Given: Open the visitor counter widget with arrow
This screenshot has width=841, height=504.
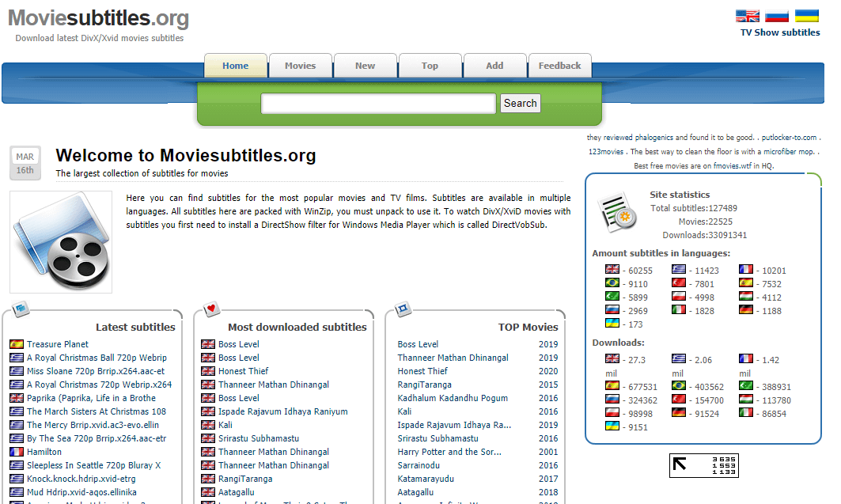Looking at the screenshot, I should click(703, 465).
